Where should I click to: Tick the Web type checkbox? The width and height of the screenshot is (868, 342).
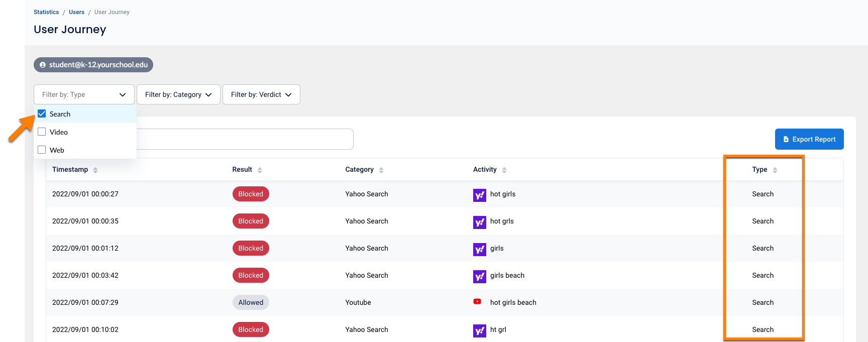(42, 150)
